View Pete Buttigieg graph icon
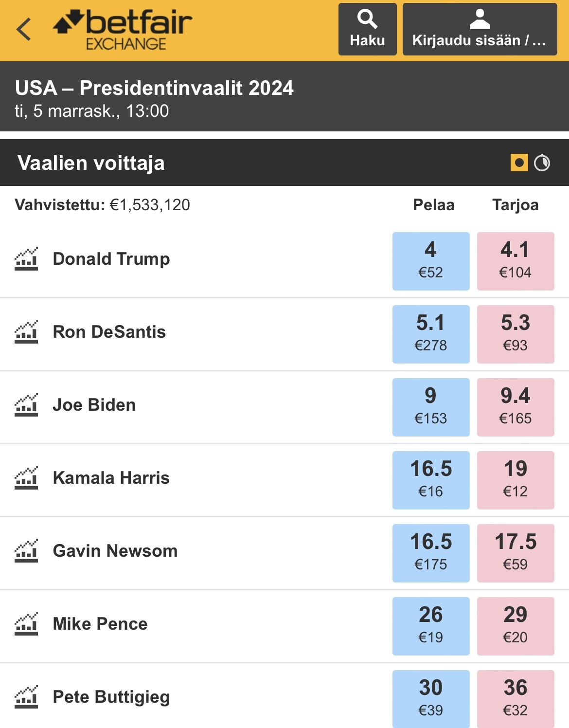 click(26, 697)
